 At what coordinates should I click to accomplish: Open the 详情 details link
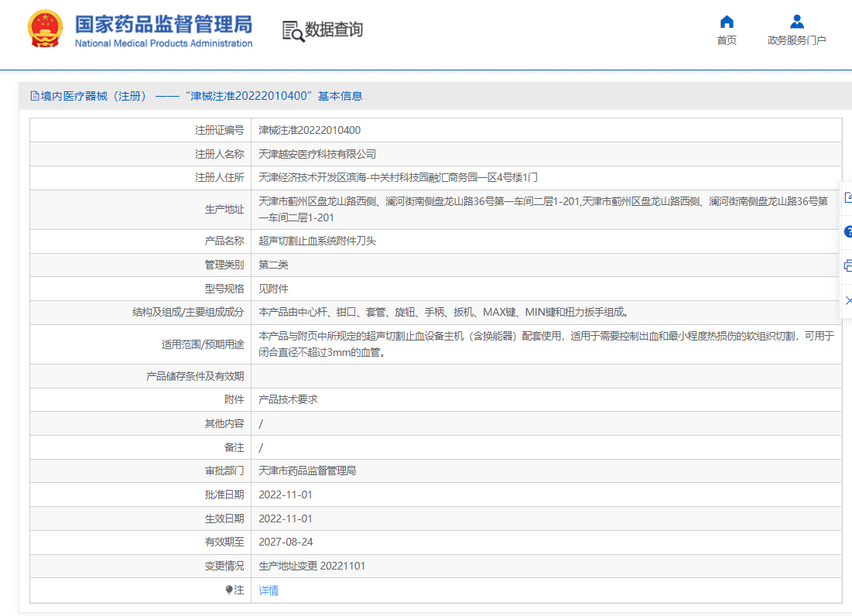tap(269, 590)
